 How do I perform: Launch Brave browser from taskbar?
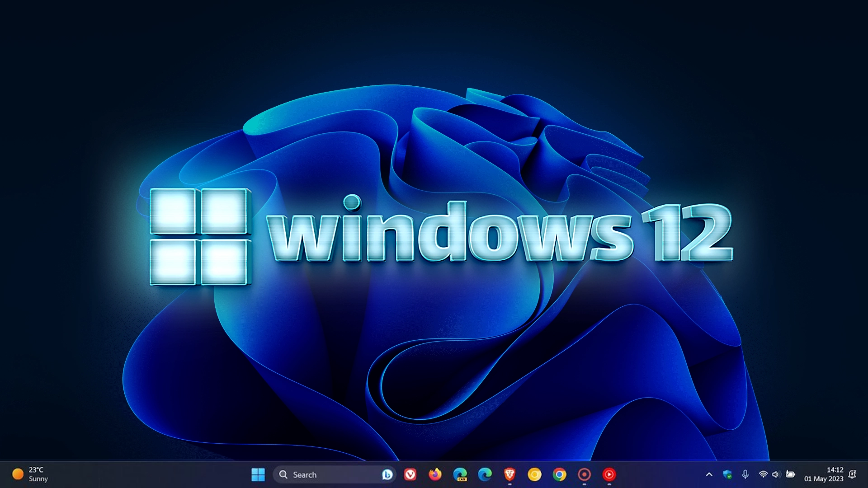click(509, 474)
